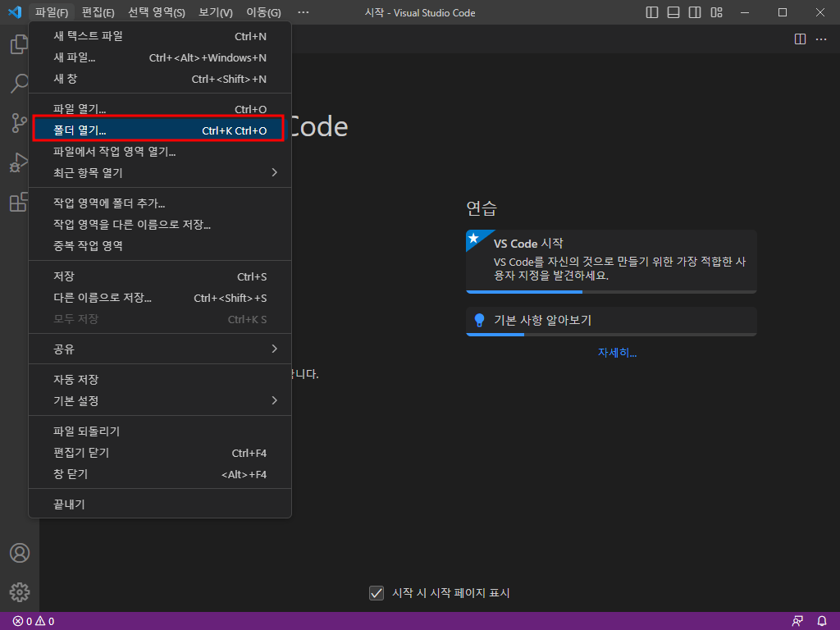Select 편집기 닫기 menu item
The width and height of the screenshot is (840, 630).
(160, 453)
